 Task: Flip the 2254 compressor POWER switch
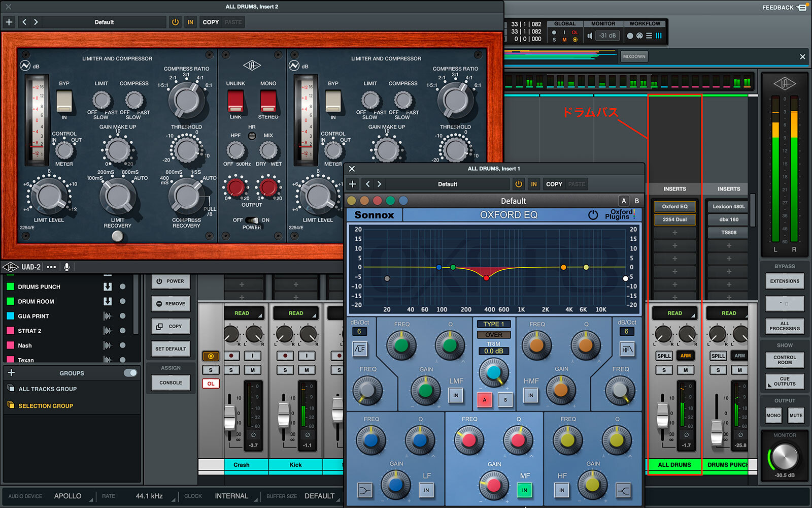pos(252,220)
